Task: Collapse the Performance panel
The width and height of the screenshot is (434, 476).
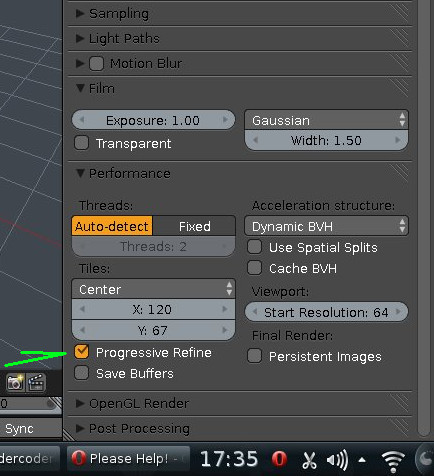Action: [x=80, y=173]
